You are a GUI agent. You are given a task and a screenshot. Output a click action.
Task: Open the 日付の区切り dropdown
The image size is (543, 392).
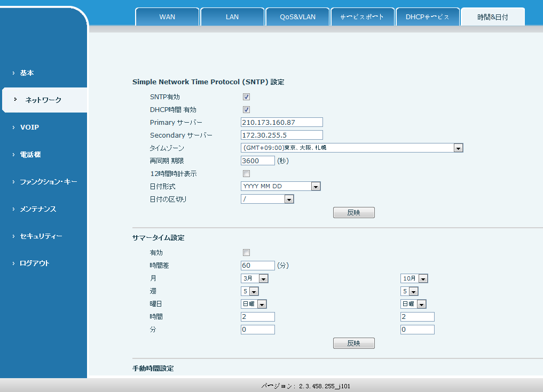tap(267, 199)
